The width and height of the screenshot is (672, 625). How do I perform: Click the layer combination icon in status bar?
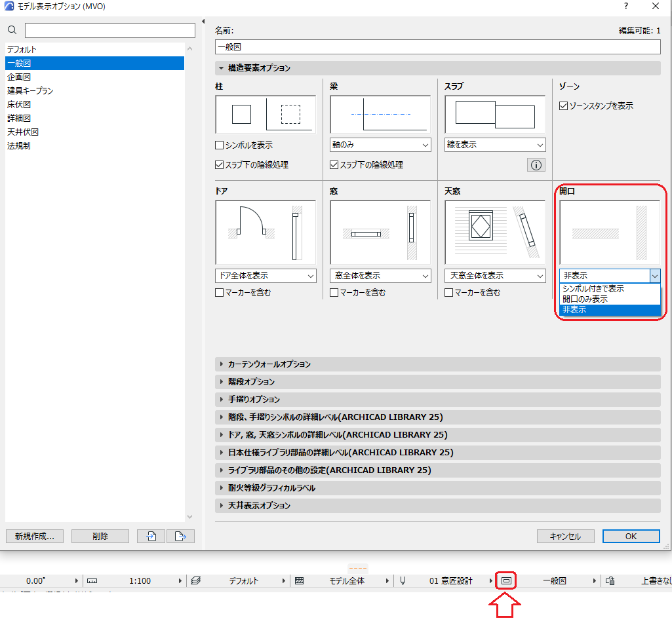[x=196, y=581]
